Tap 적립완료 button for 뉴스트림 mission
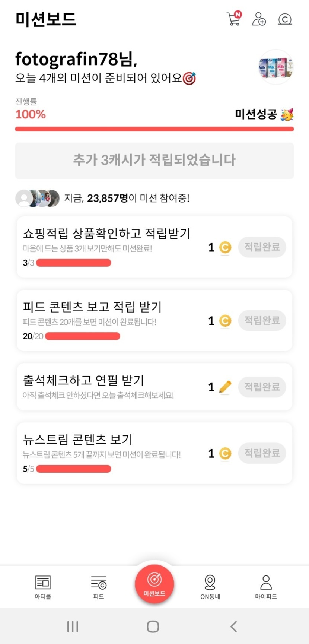 [262, 453]
